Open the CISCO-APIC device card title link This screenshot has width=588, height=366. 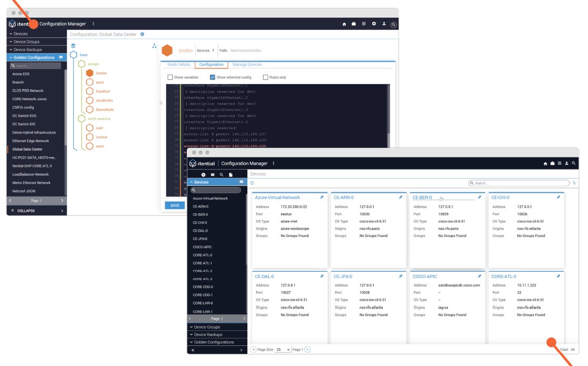point(425,276)
